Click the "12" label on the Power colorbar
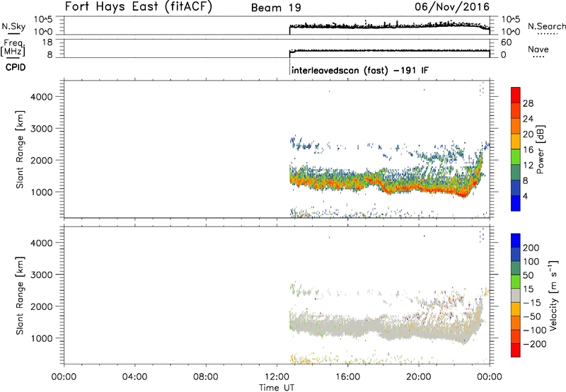 (528, 166)
